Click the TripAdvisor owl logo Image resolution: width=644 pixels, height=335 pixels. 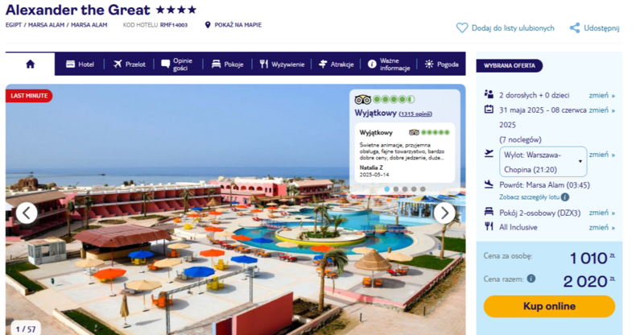point(363,100)
